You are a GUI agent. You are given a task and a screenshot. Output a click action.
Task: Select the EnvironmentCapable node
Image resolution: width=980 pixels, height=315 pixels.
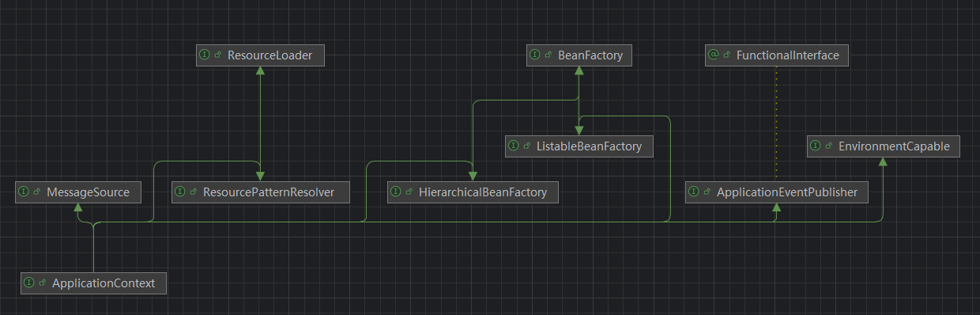[884, 146]
